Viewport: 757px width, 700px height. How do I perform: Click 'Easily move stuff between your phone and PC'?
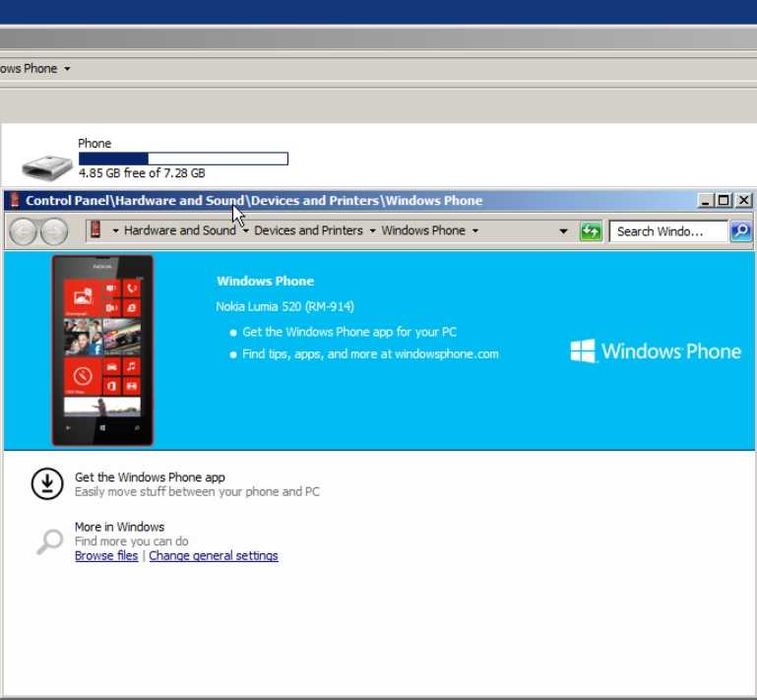(197, 491)
